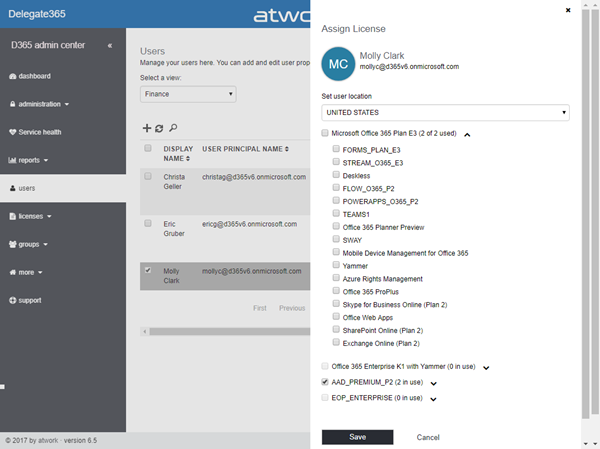Check Exchange Online (Plan 2) option
This screenshot has width=600, height=449.
click(x=336, y=342)
